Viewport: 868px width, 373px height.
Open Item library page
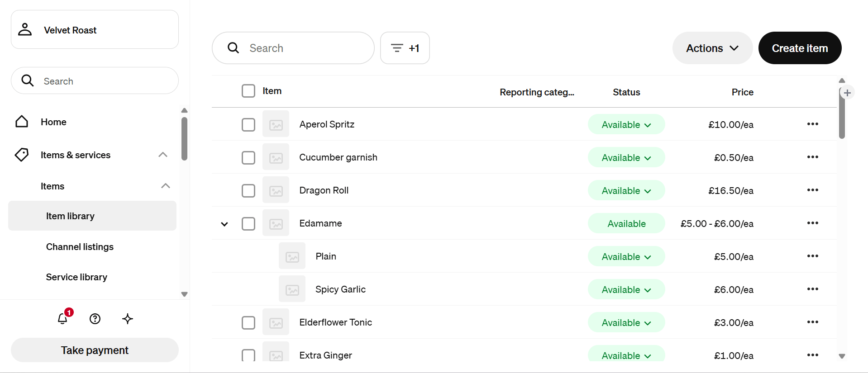tap(92, 216)
